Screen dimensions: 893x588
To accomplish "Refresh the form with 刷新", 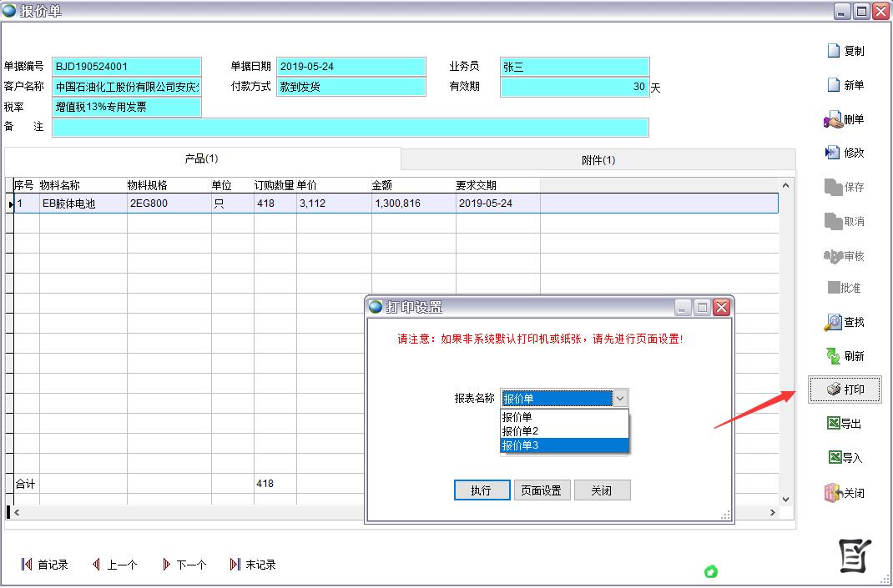I will (833, 356).
